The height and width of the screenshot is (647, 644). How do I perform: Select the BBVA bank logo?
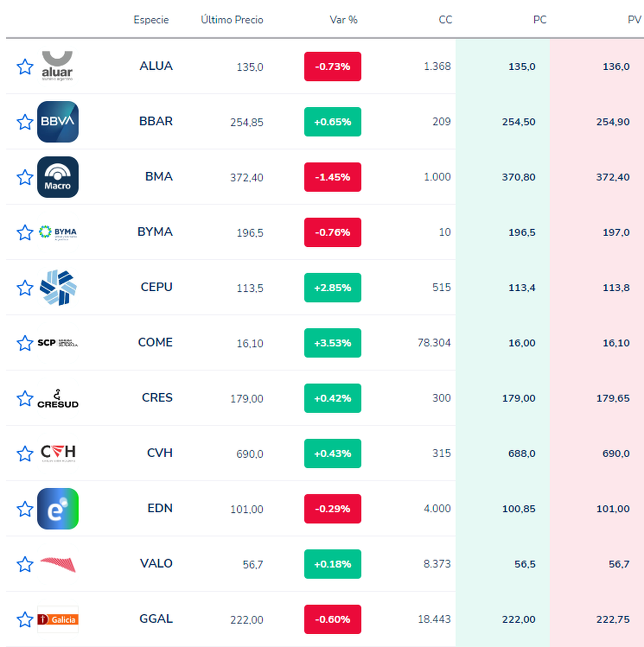tap(57, 122)
